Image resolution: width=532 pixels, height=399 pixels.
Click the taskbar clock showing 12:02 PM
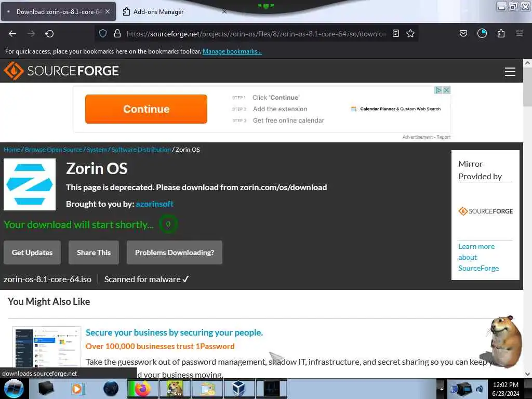coord(506,389)
